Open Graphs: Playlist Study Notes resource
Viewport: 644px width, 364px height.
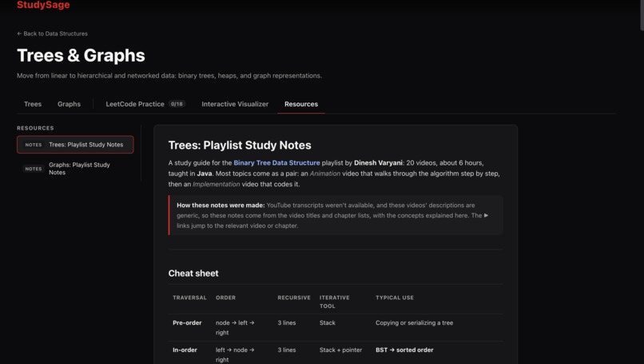(75, 169)
